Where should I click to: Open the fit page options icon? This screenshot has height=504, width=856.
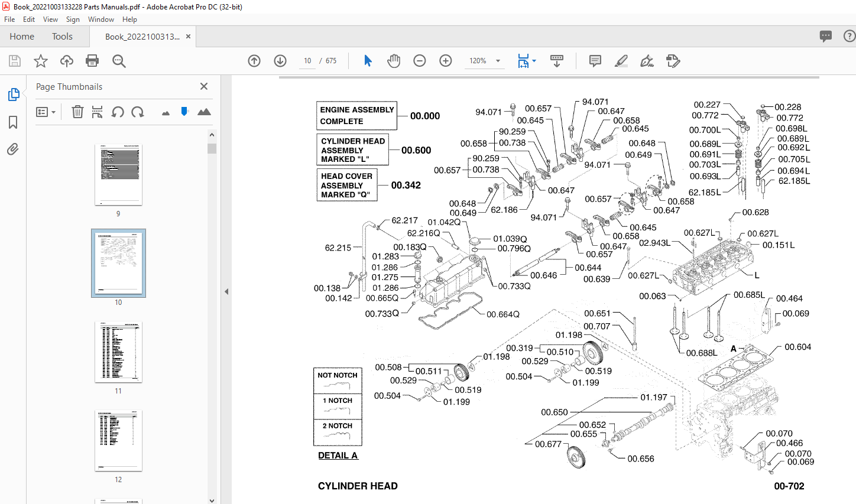tap(523, 61)
